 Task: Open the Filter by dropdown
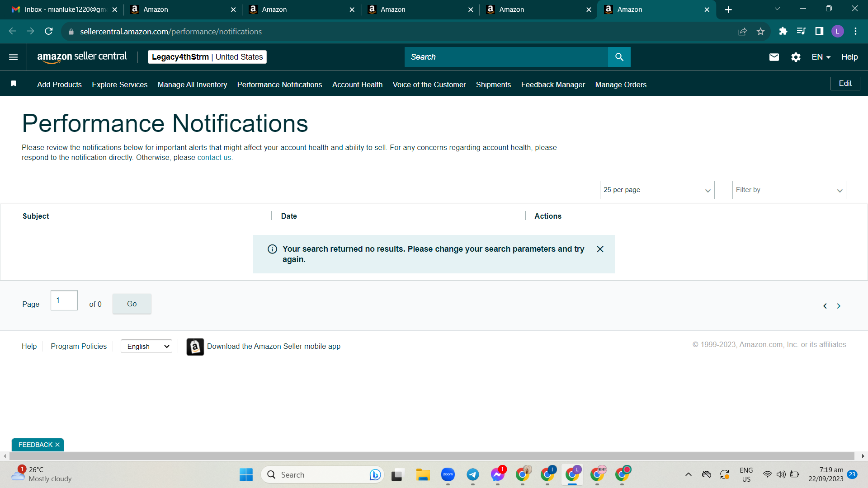(789, 190)
